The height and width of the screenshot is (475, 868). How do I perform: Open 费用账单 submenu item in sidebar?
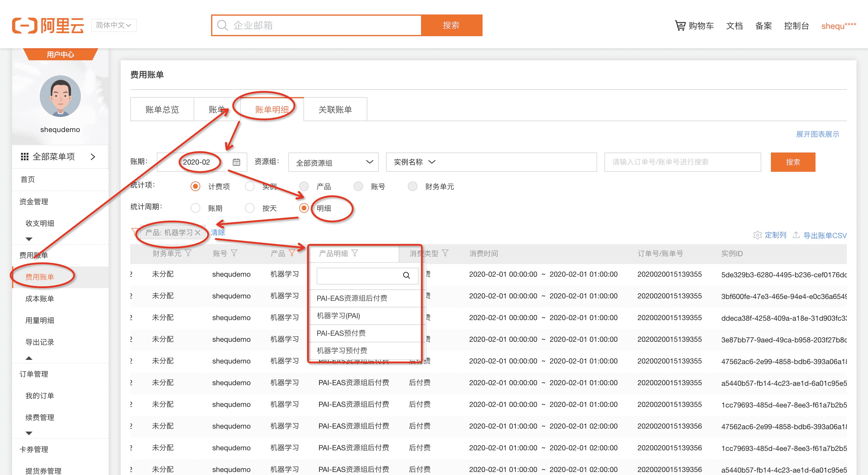point(40,277)
